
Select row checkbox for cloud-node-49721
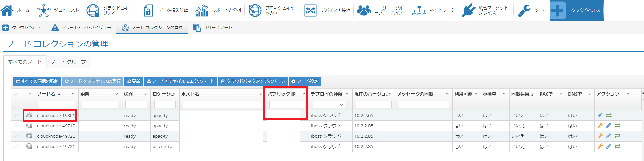coord(16,146)
